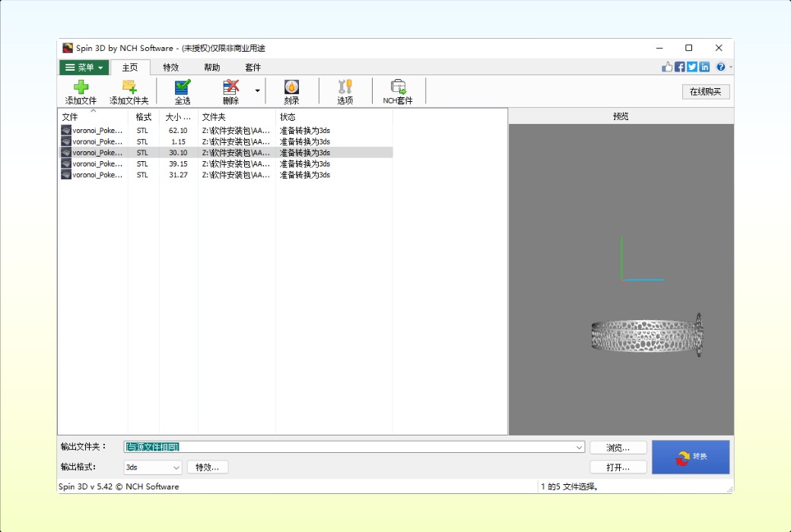Start conversion with the blue 转换 button
Viewport: 791px width, 532px height.
pos(691,457)
